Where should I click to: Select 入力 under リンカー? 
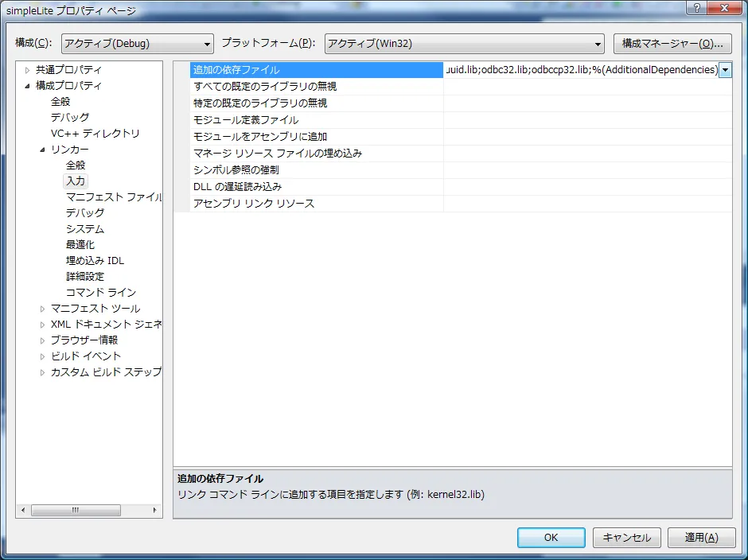point(76,181)
